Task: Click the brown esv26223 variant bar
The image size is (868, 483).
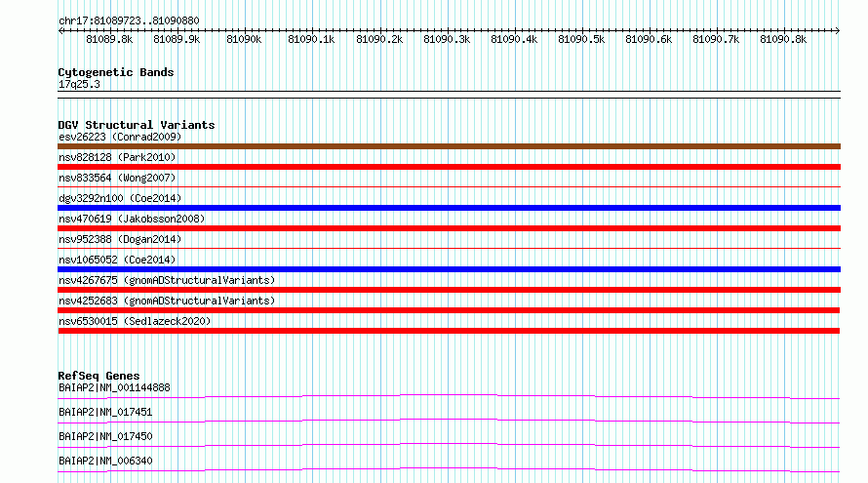Action: click(449, 146)
